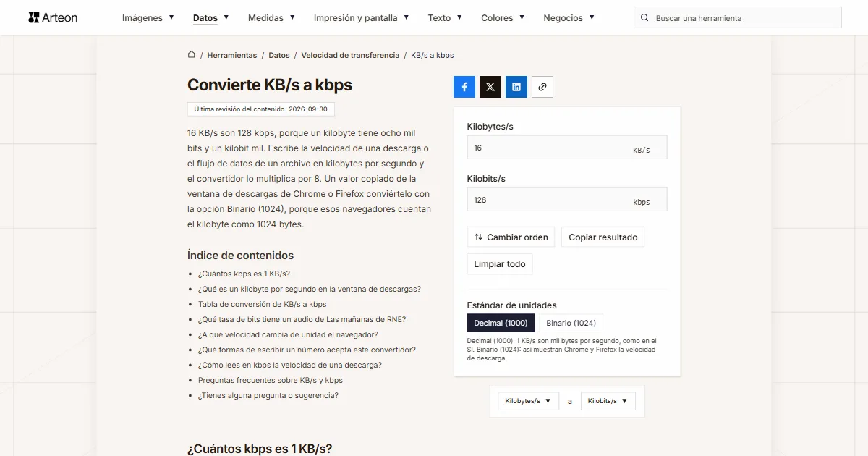Jump to ¿Qué es un kilobyte por segundo
Image resolution: width=868 pixels, height=456 pixels.
[x=310, y=289]
